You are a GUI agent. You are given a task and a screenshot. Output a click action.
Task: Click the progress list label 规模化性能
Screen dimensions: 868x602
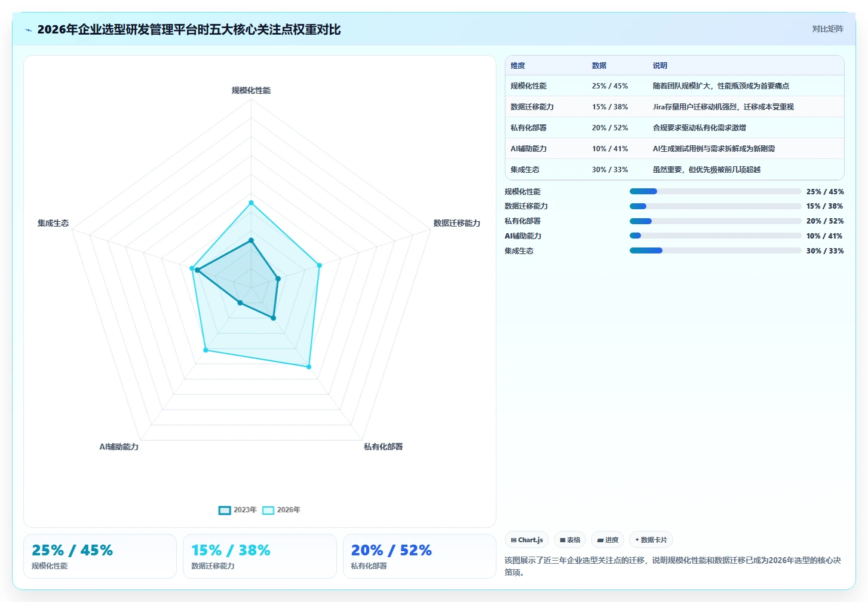(523, 192)
